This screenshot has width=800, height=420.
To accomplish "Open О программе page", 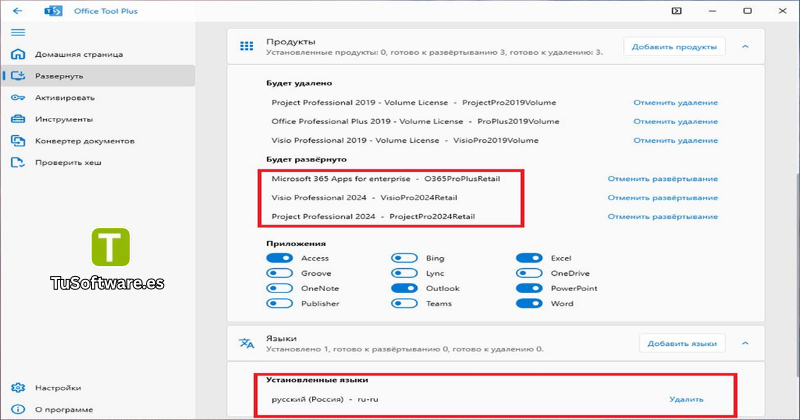I will (x=98, y=409).
